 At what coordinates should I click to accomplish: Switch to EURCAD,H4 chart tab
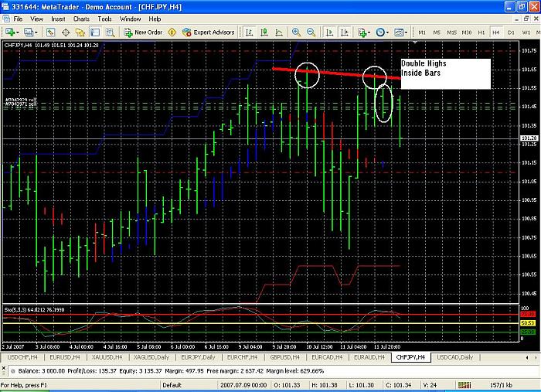click(x=327, y=357)
